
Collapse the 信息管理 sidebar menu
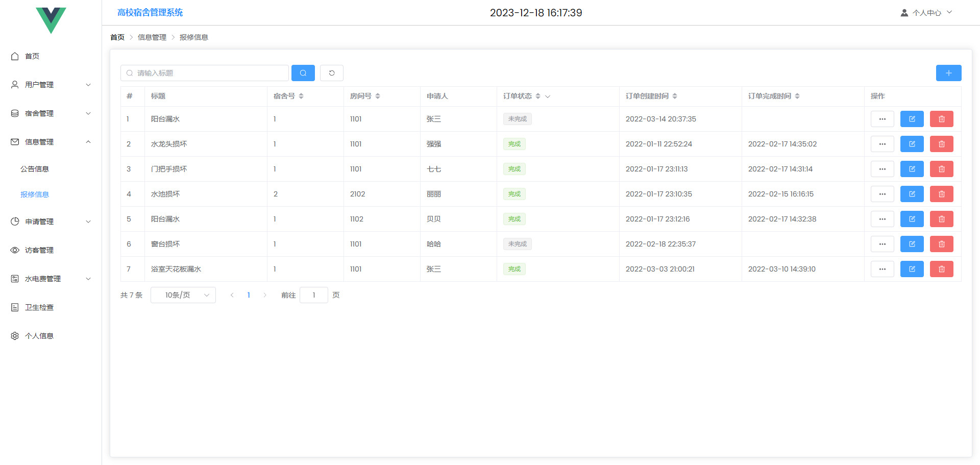coord(51,142)
